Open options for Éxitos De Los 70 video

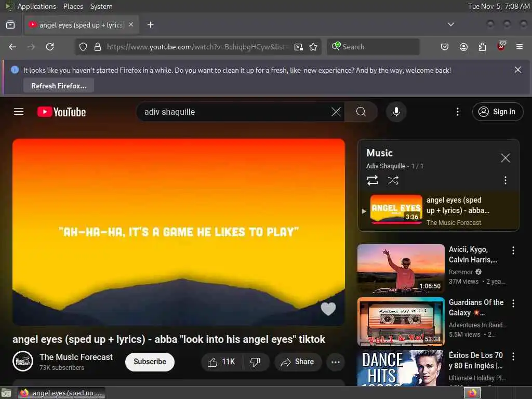513,356
